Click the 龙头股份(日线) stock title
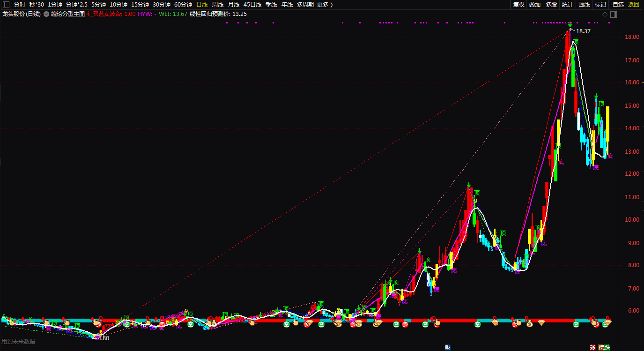This screenshot has height=351, width=644. 22,14
